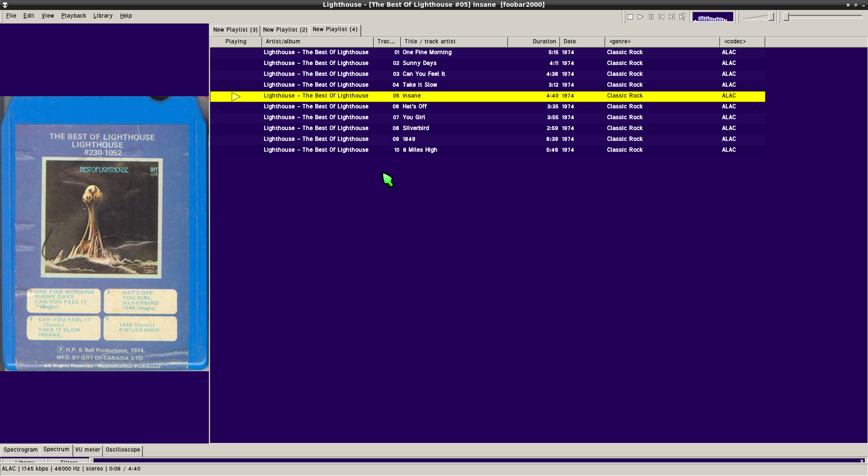Select track 08 Silverbird
The image size is (868, 476).
[488, 128]
